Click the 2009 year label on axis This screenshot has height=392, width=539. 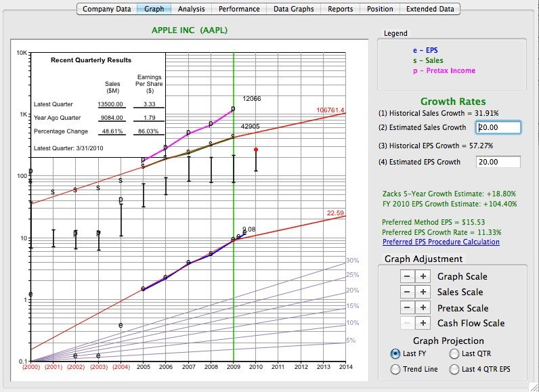(x=234, y=367)
